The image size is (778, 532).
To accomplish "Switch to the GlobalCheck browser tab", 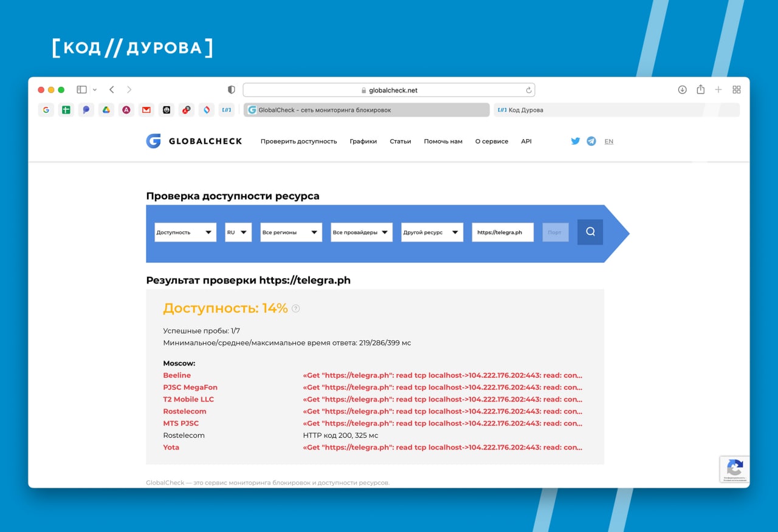I will [367, 110].
